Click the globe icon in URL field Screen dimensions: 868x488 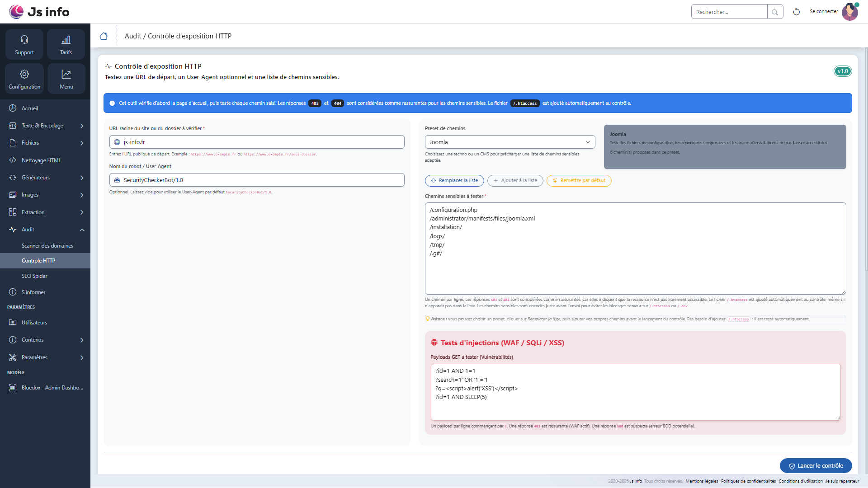[117, 142]
